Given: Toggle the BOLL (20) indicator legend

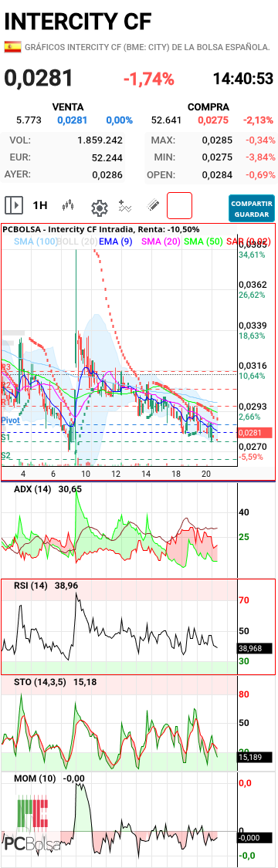Looking at the screenshot, I should click(76, 241).
